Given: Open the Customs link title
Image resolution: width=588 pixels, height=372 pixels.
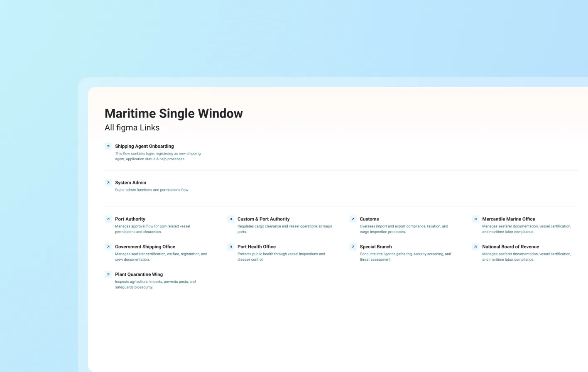Looking at the screenshot, I should pos(369,219).
